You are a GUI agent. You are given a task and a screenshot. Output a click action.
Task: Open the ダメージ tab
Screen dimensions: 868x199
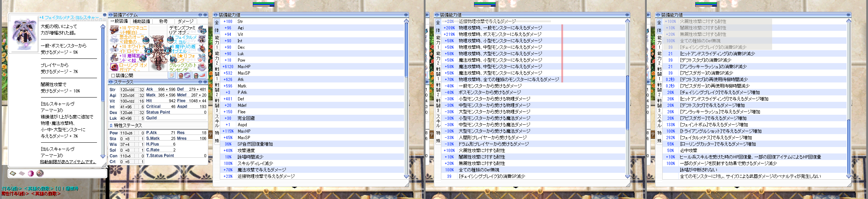185,21
